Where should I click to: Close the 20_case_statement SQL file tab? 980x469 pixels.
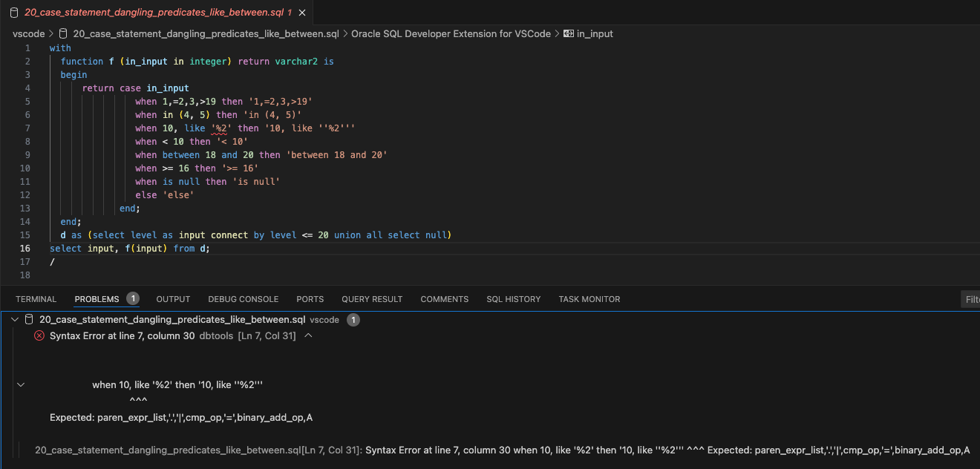click(301, 13)
